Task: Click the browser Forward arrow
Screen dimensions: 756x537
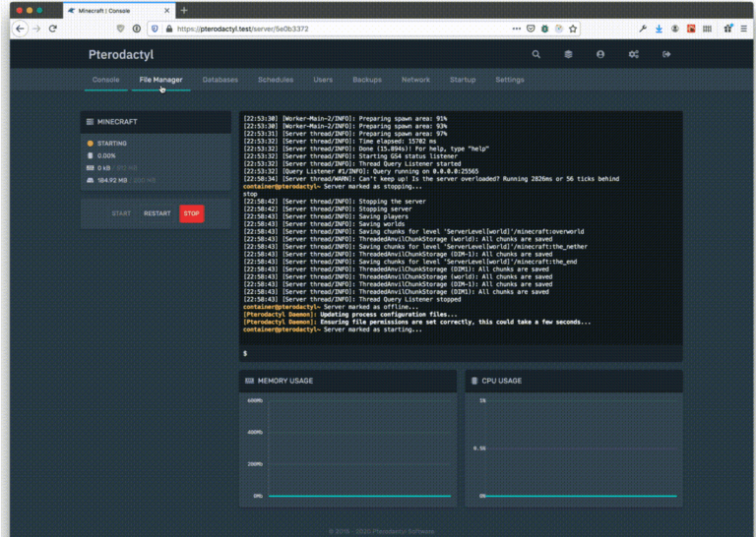Action: pyautogui.click(x=37, y=29)
